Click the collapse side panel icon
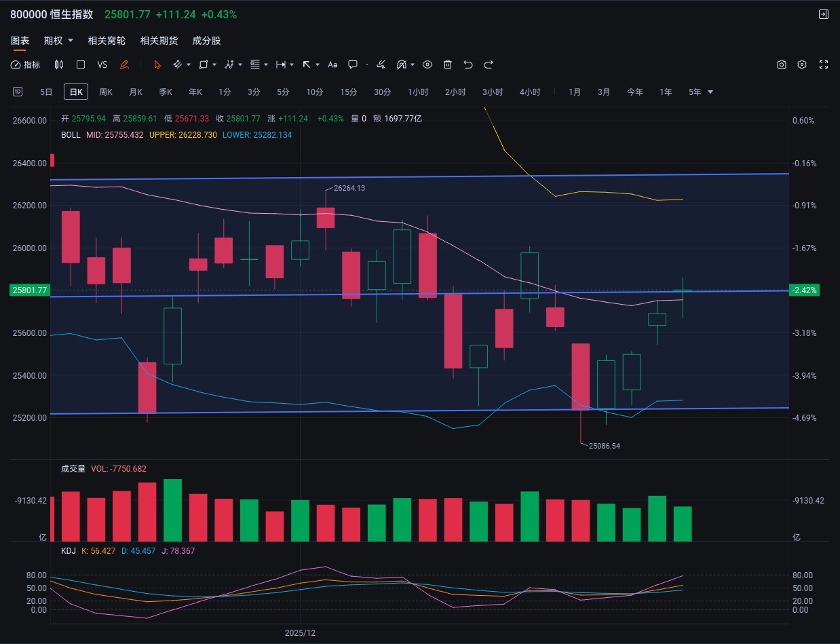This screenshot has width=840, height=644. [824, 14]
